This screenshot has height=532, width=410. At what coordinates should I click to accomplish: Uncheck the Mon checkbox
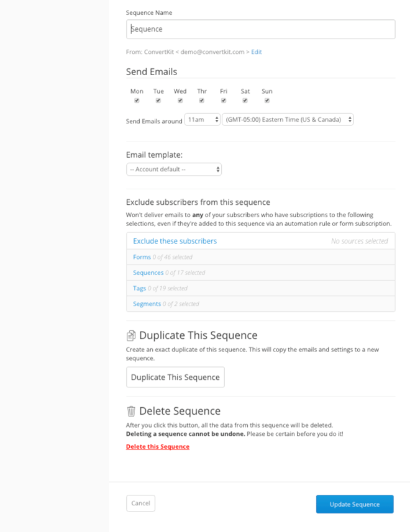137,101
